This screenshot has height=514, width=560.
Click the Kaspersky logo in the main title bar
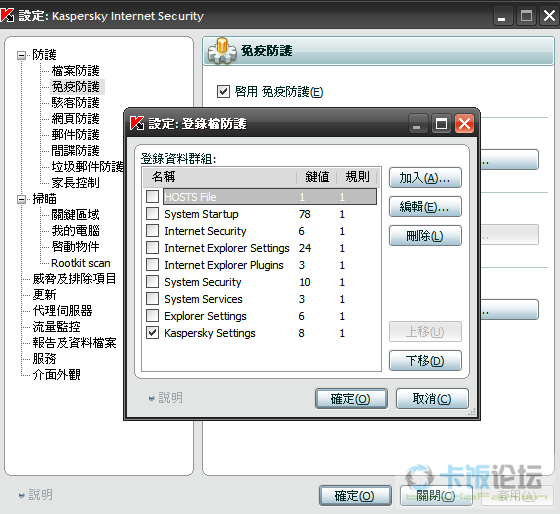7,15
